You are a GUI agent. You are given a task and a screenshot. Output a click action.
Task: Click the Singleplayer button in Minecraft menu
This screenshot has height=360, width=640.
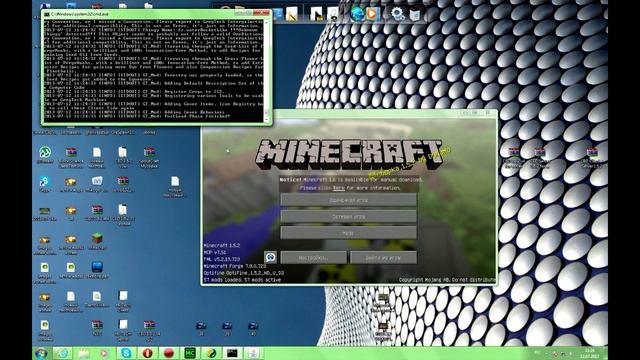pos(348,200)
